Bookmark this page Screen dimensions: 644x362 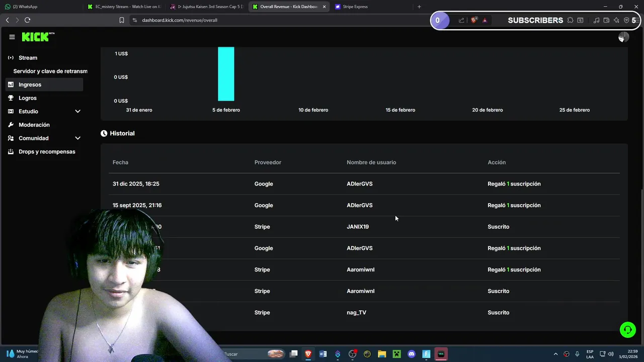pyautogui.click(x=121, y=20)
